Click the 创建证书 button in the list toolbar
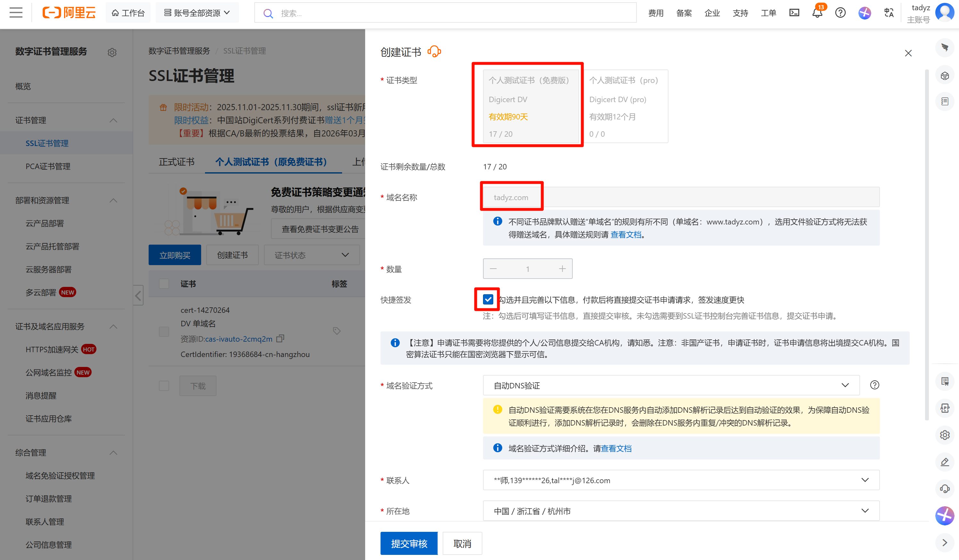The height and width of the screenshot is (560, 959). click(x=233, y=255)
